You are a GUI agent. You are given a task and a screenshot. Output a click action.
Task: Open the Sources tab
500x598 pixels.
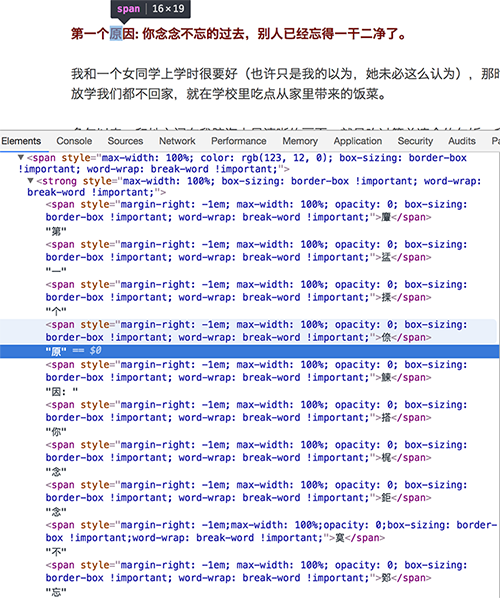coord(125,141)
